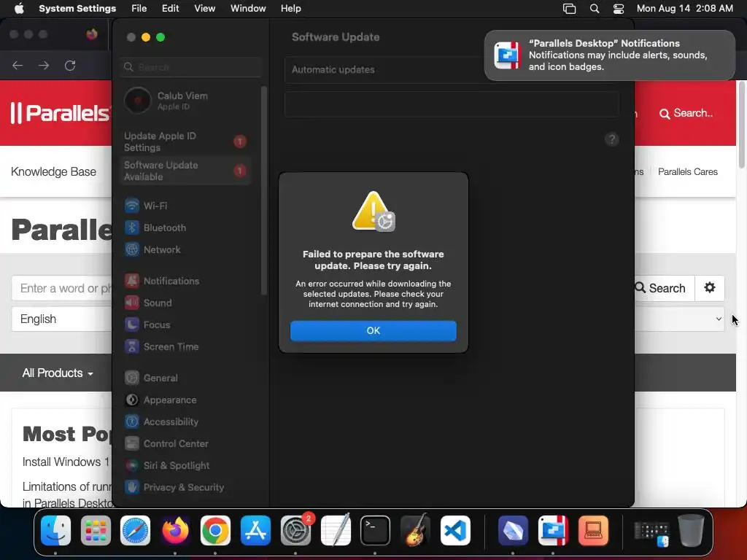Open the System Settings menu
This screenshot has width=747, height=560.
coord(77,9)
